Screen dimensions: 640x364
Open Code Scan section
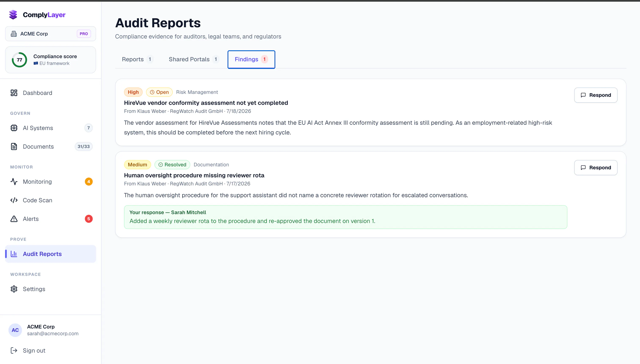[50, 200]
